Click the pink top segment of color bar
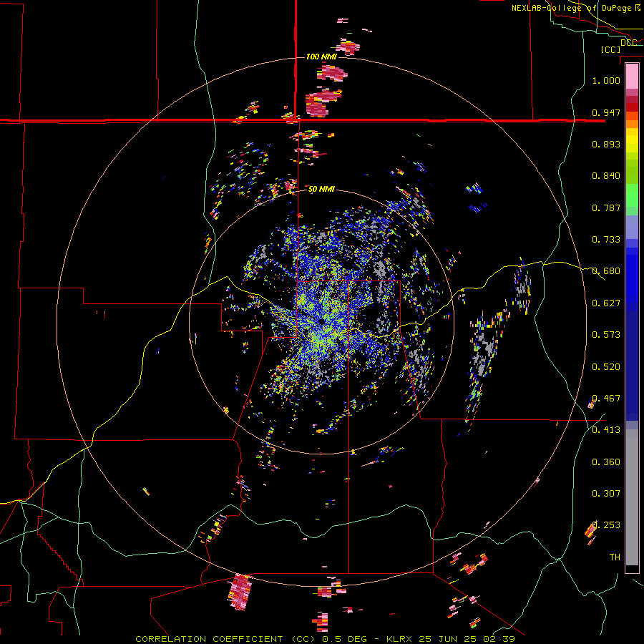The width and height of the screenshot is (644, 644). pos(632,76)
